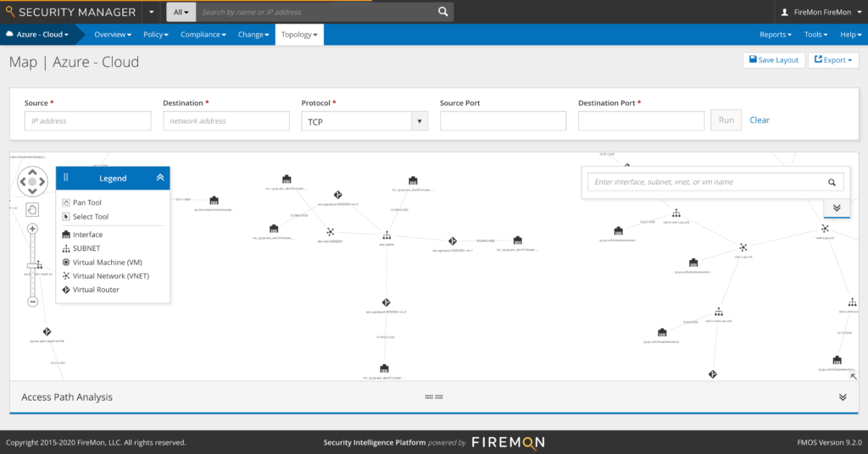
Task: Open the All search filter dropdown
Action: click(x=181, y=12)
